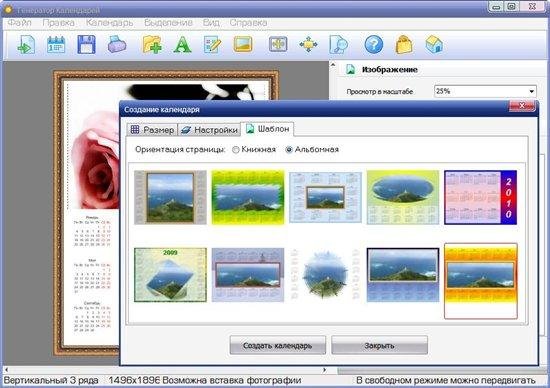Screen dimensions: 550x388
Task: Select the four-arrow move tool icon
Action: (x=308, y=45)
